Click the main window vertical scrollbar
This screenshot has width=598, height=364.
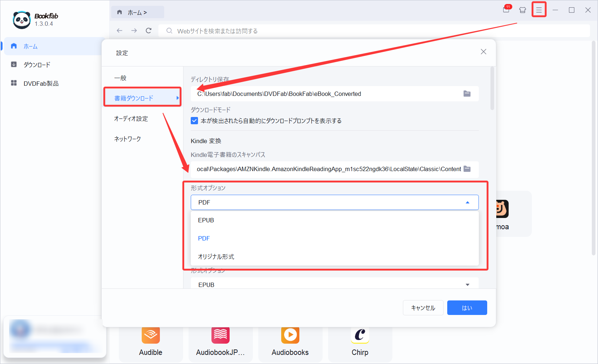(x=594, y=147)
